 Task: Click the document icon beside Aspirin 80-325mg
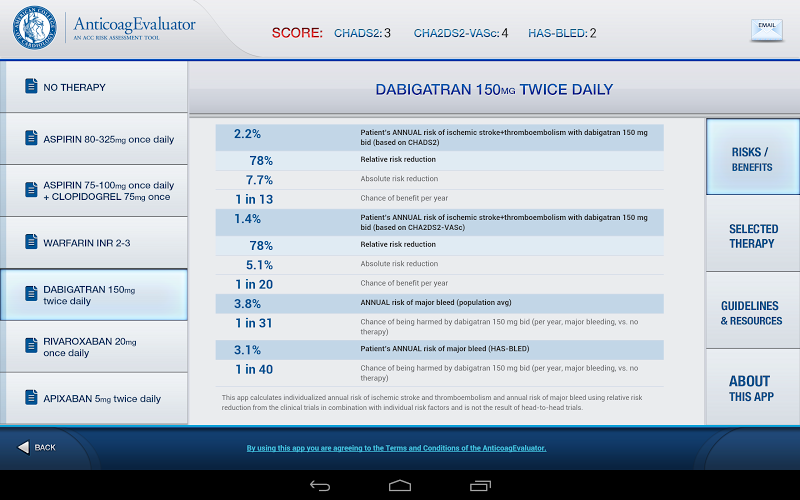(31, 138)
